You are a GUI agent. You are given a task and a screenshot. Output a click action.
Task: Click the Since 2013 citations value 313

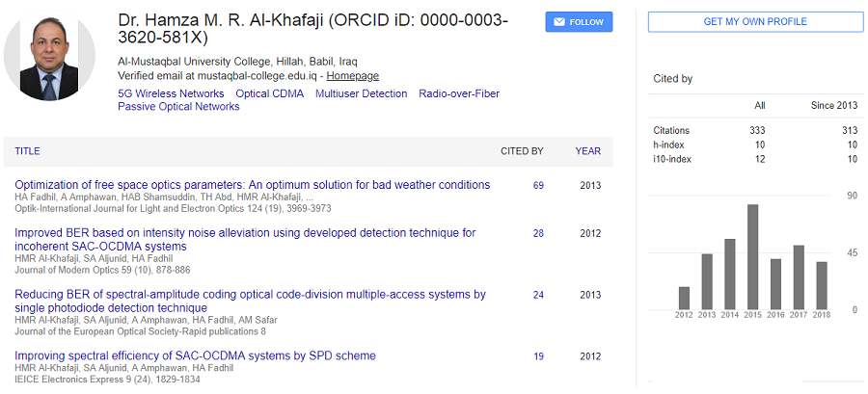coord(850,131)
